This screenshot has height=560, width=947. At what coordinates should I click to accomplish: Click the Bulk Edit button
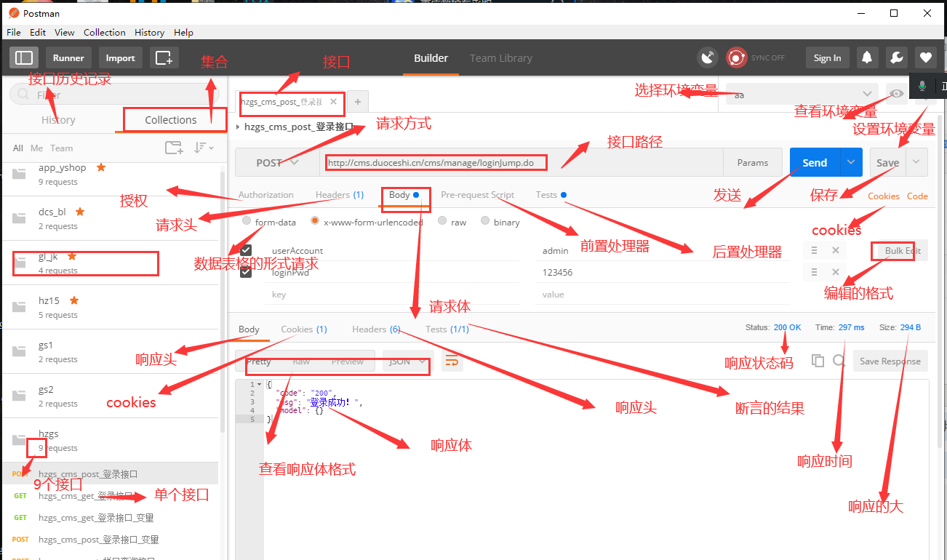(x=903, y=250)
